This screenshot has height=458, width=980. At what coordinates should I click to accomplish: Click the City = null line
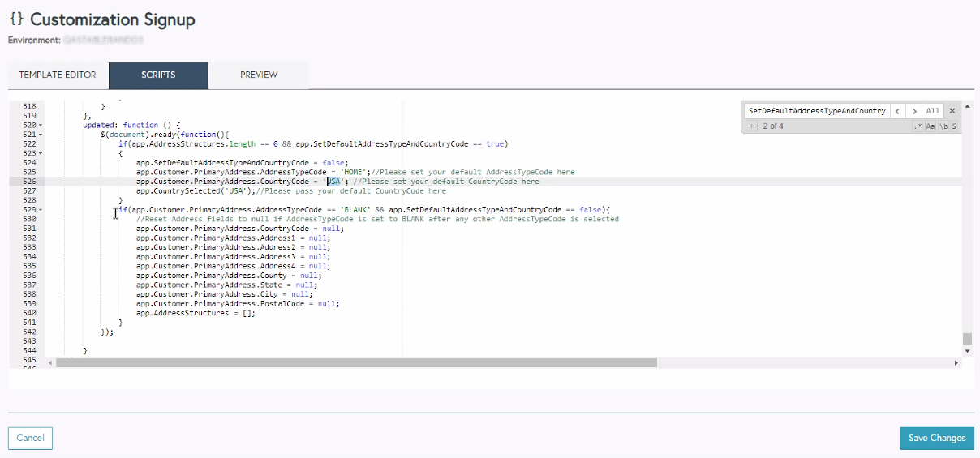tap(225, 294)
